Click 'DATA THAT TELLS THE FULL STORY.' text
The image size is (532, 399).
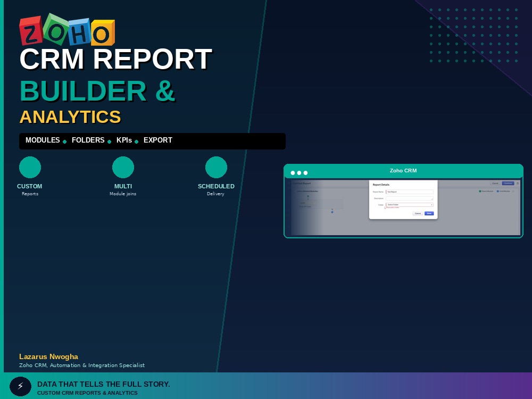point(104,384)
